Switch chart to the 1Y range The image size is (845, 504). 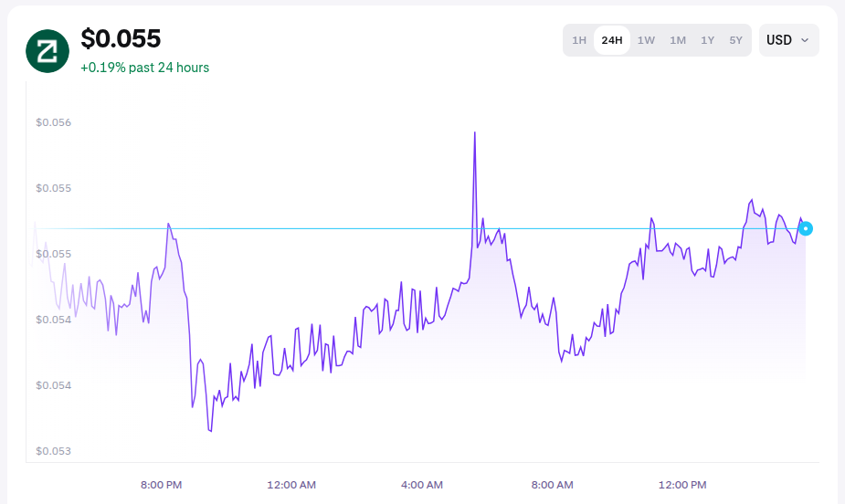pos(707,40)
